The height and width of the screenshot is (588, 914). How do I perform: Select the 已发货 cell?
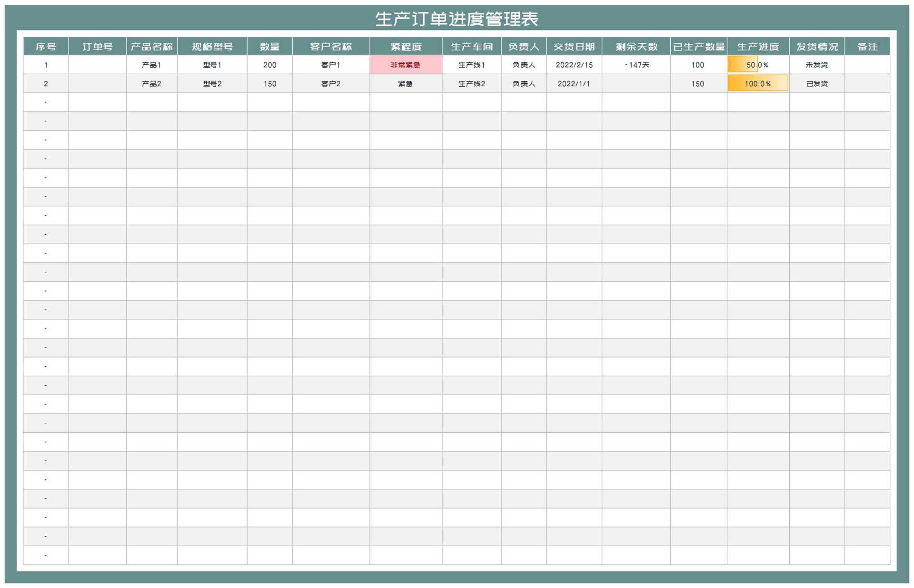coord(817,83)
